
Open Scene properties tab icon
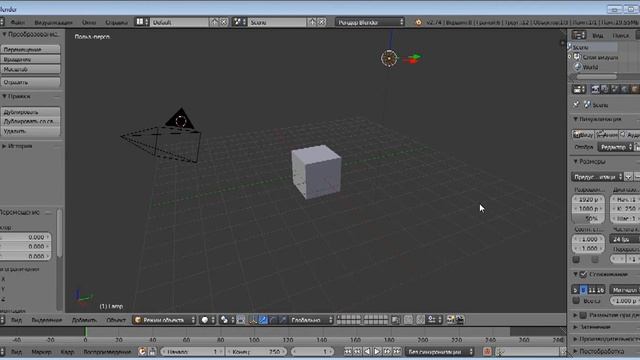pos(615,89)
